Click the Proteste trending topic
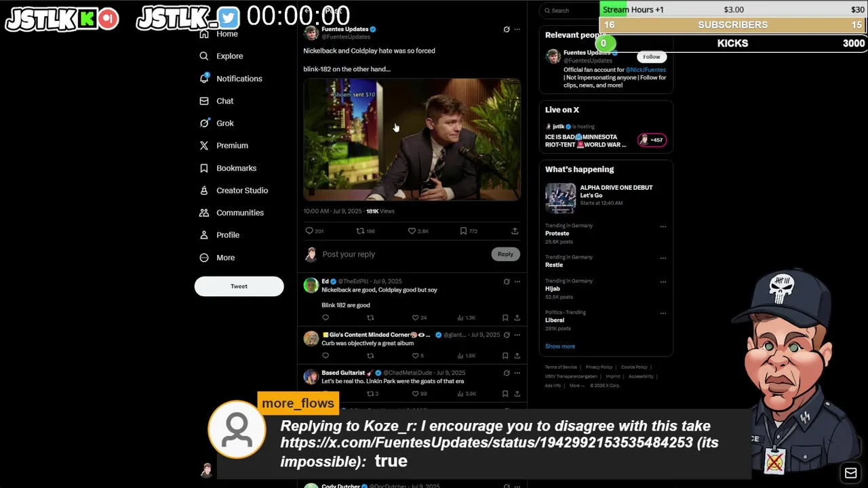The image size is (868, 488). tap(557, 233)
